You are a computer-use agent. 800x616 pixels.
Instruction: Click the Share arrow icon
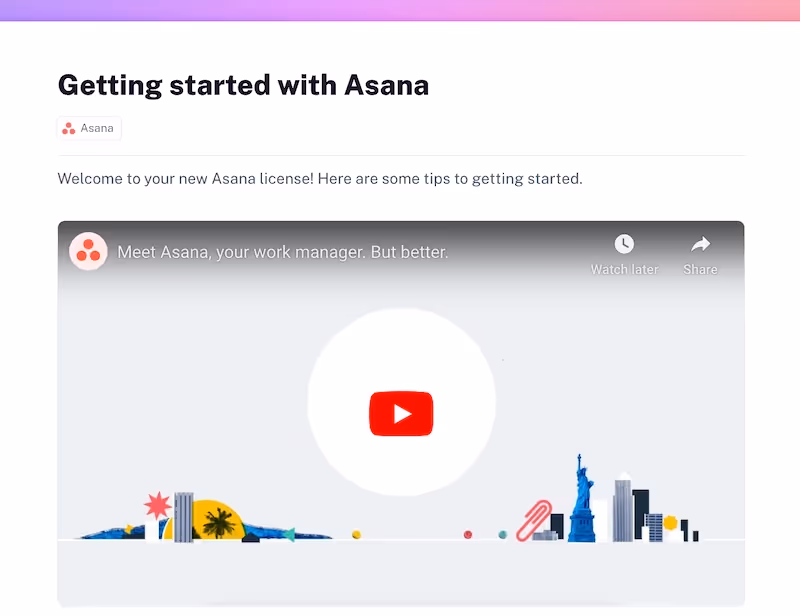click(x=701, y=244)
